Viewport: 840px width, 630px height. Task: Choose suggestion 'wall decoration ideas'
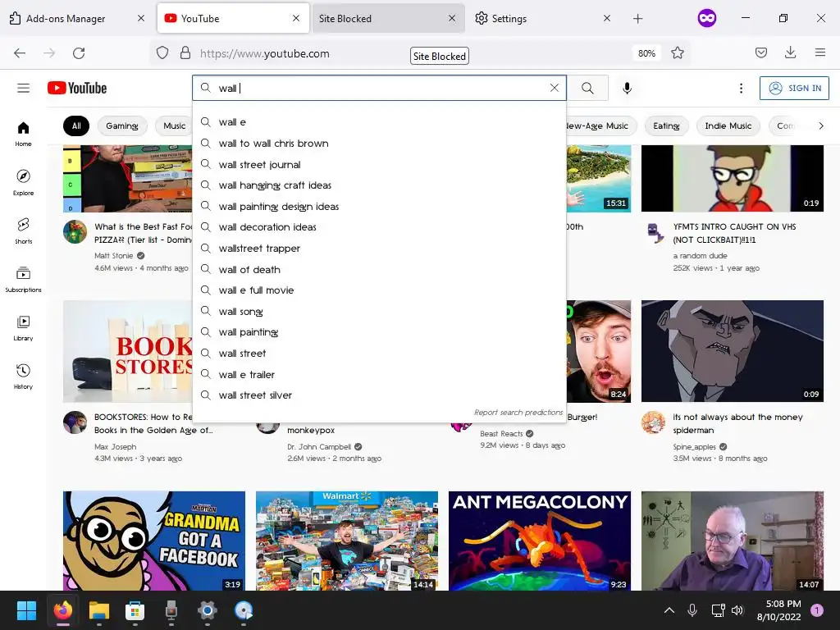tap(379, 227)
